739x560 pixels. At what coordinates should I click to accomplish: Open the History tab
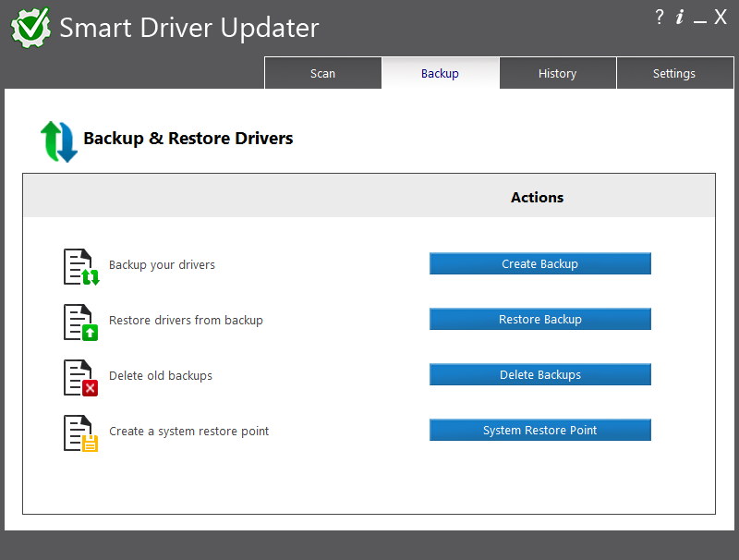click(558, 73)
